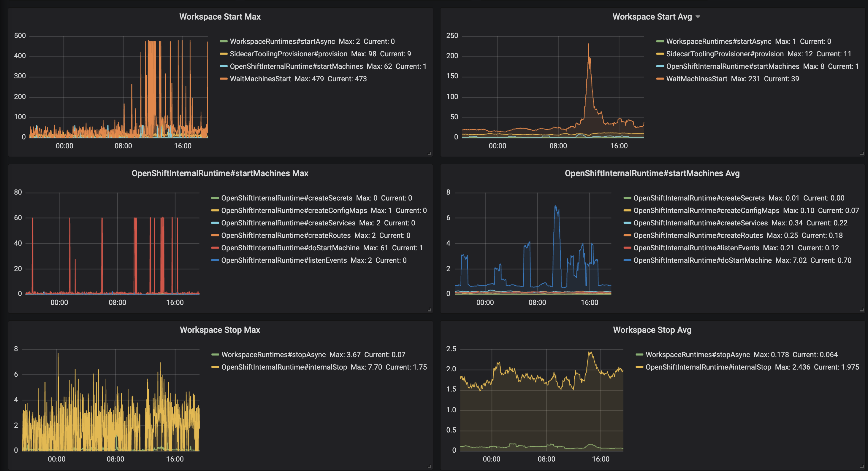Click the green stopAsync color icon in Stop Avg legend
This screenshot has height=471, width=868.
[639, 354]
